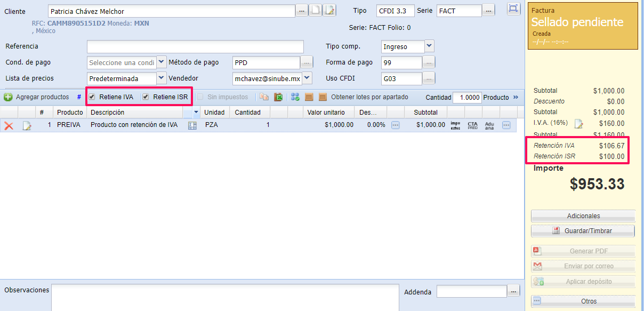Click the red X delete row icon
The width and height of the screenshot is (644, 311).
(9, 125)
